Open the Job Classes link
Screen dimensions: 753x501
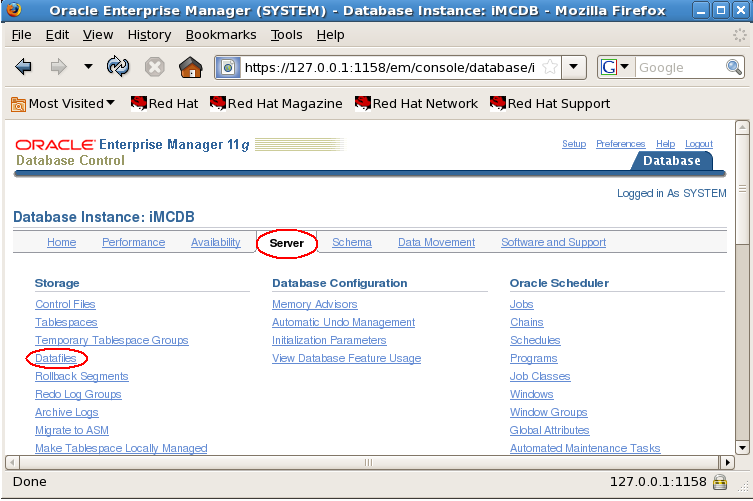pyautogui.click(x=540, y=376)
